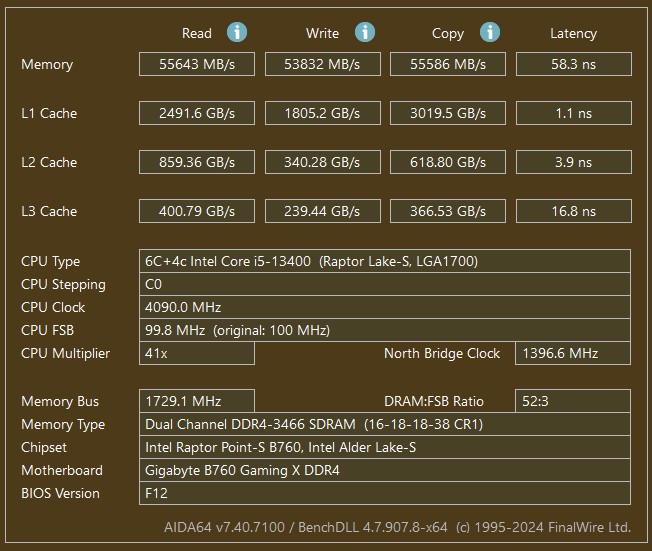Click the Memory Type label
The width and height of the screenshot is (652, 551).
click(63, 425)
